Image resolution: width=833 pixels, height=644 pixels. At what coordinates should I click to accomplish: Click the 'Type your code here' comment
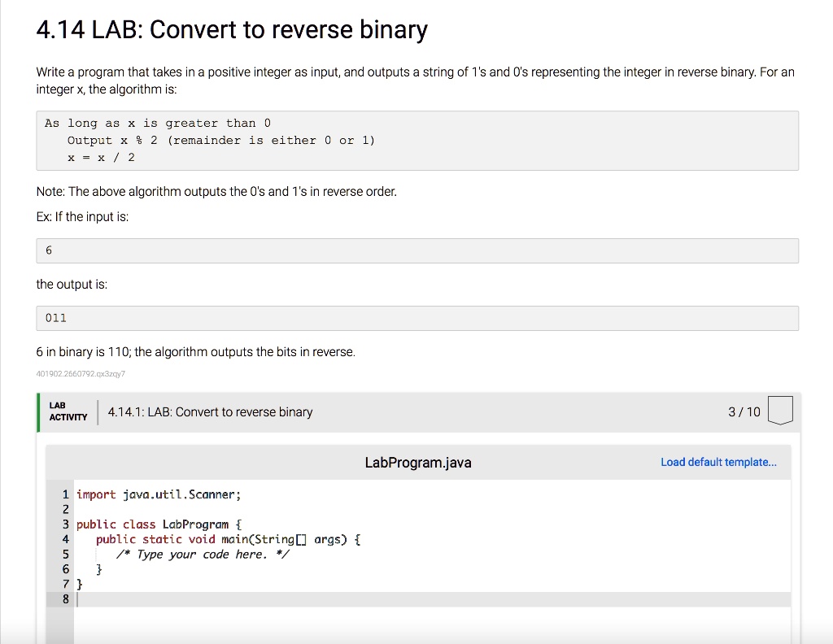pyautogui.click(x=203, y=555)
